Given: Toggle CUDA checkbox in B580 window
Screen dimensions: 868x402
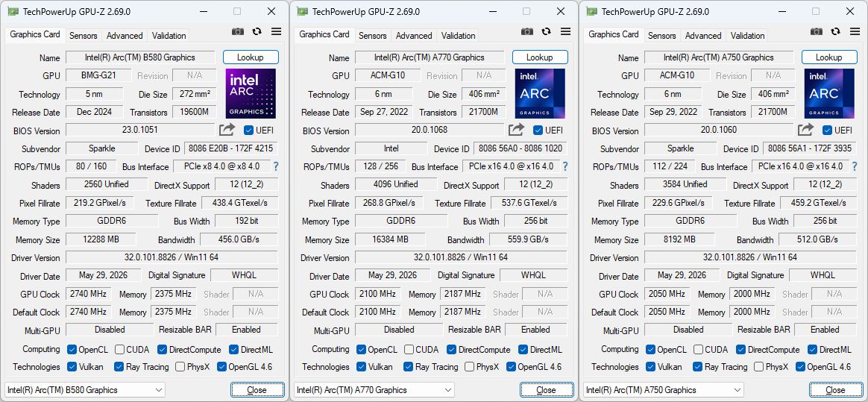Looking at the screenshot, I should click(119, 349).
